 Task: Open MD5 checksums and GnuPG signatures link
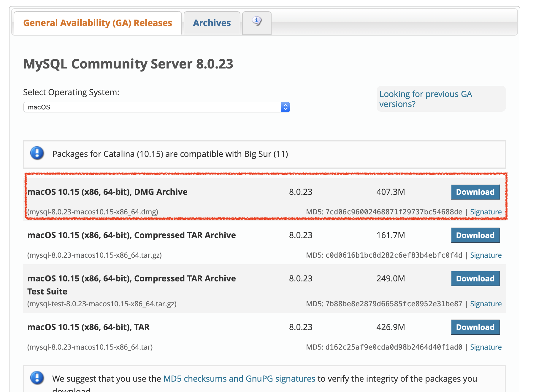point(239,379)
